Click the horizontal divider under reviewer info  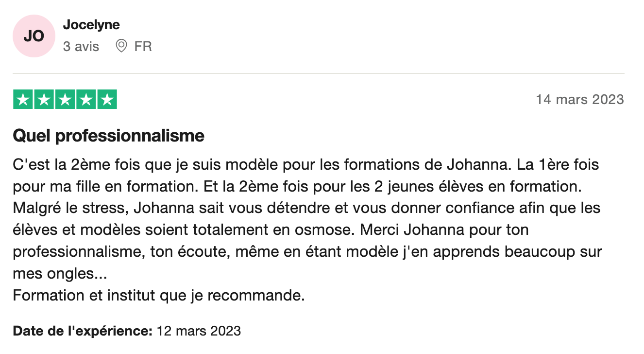point(319,73)
